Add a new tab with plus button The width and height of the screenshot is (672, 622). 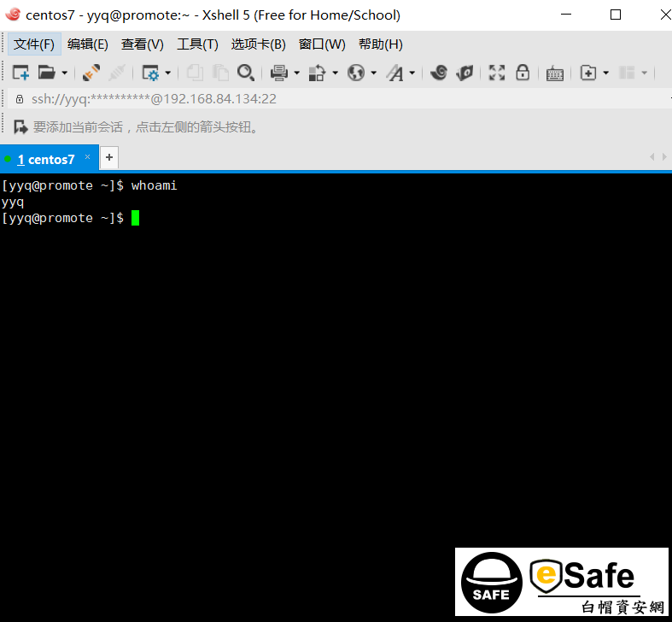pyautogui.click(x=108, y=157)
